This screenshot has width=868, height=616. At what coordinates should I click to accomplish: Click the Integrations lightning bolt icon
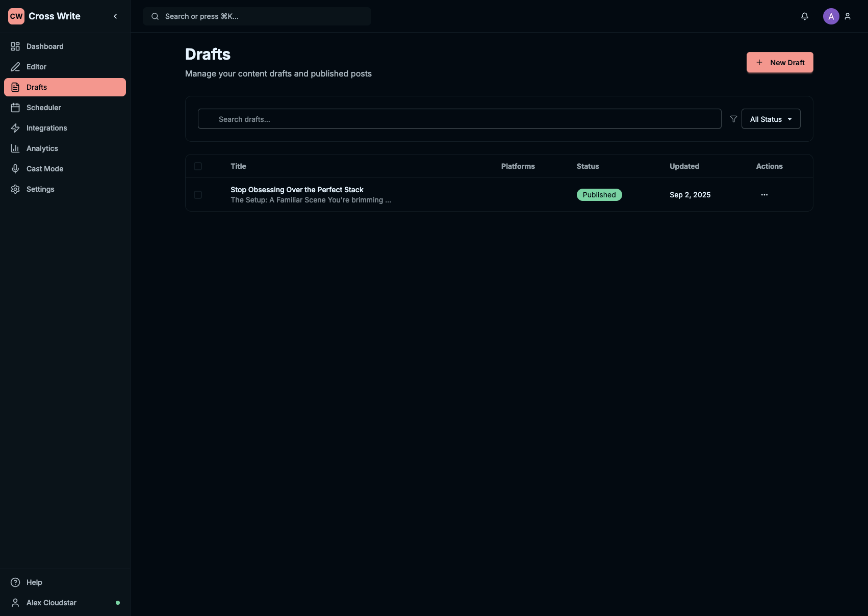[15, 128]
